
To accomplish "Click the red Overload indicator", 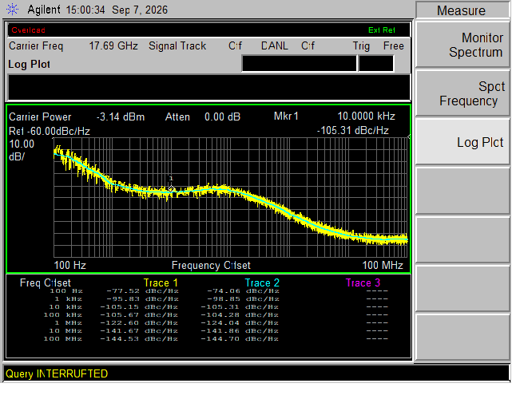I will 28,30.
